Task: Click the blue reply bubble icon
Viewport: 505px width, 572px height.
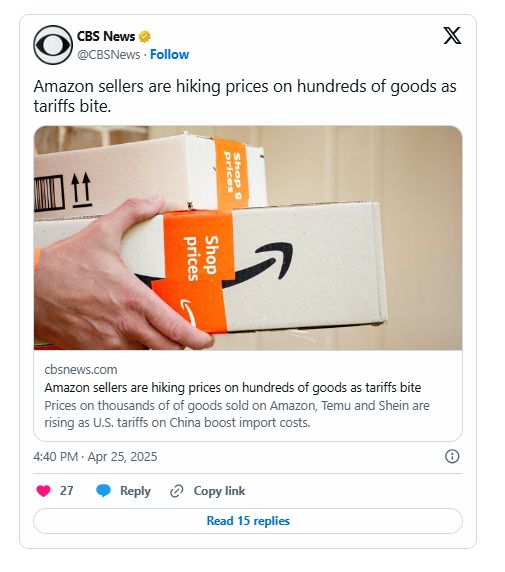Action: pyautogui.click(x=103, y=491)
